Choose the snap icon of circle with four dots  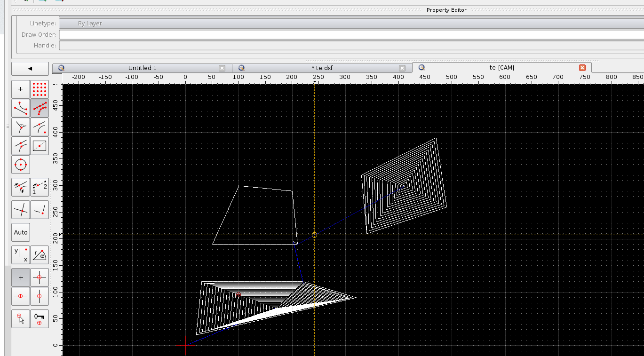pos(21,165)
